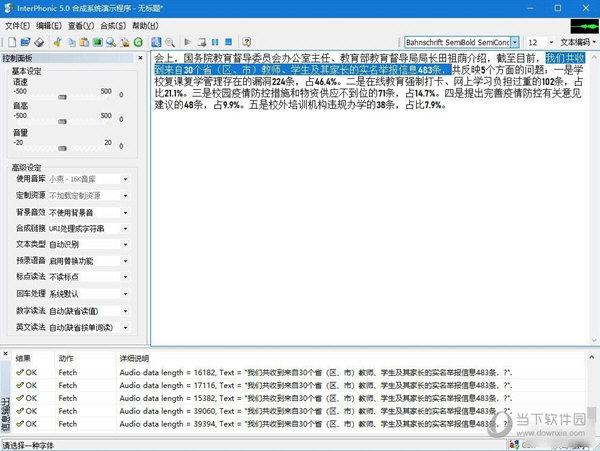
Task: Expand the 回车处理 dropdown
Action: pos(125,294)
